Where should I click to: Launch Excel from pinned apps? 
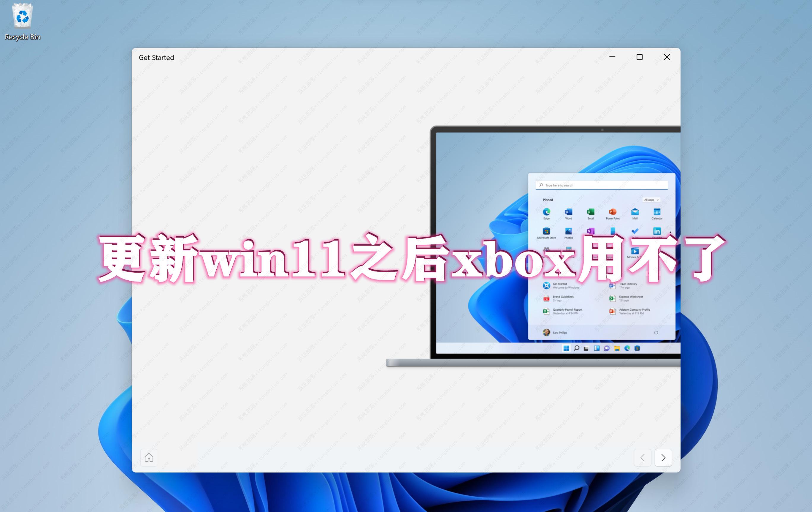(x=589, y=214)
